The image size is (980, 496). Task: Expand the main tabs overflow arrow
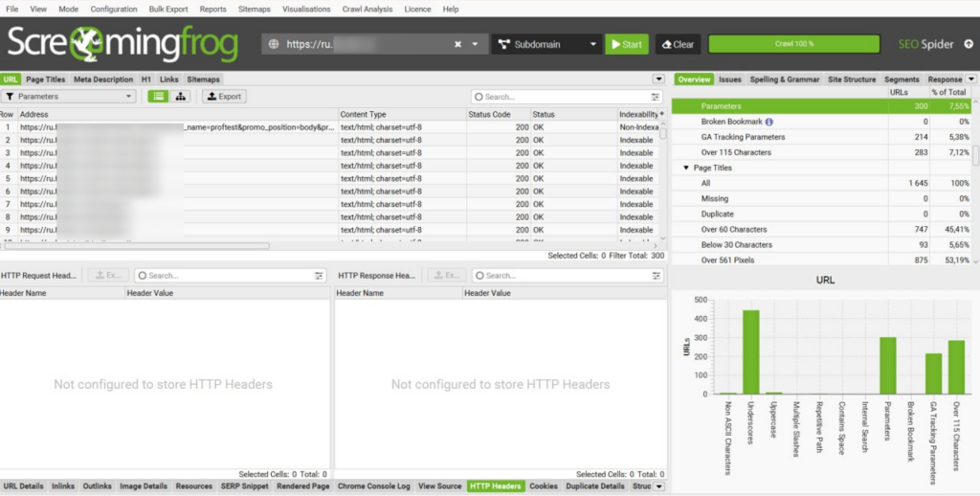[658, 79]
